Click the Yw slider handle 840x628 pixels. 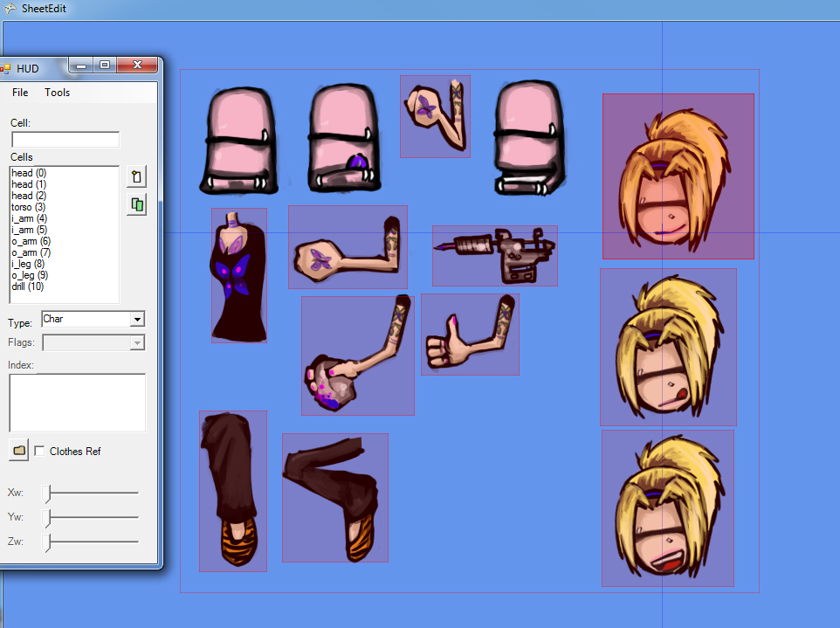[x=46, y=518]
